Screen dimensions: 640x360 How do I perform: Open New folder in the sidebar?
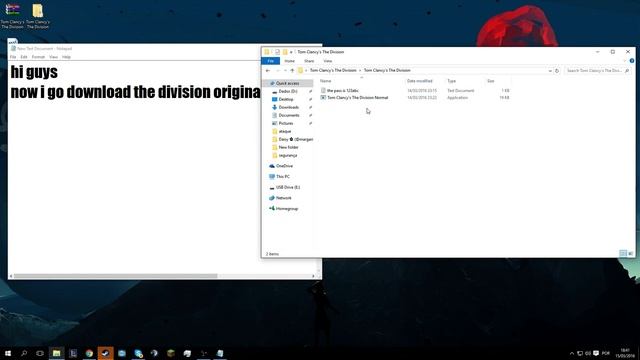click(288, 147)
